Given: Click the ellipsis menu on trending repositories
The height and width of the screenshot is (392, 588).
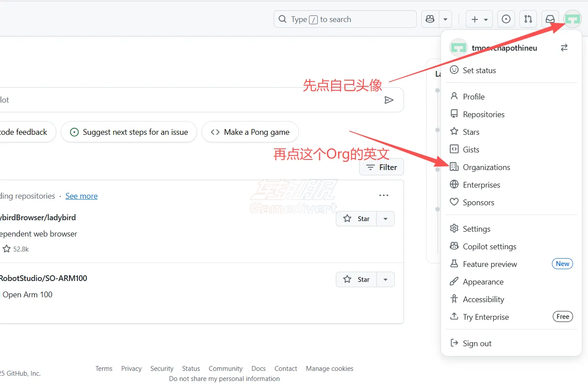Looking at the screenshot, I should [383, 195].
